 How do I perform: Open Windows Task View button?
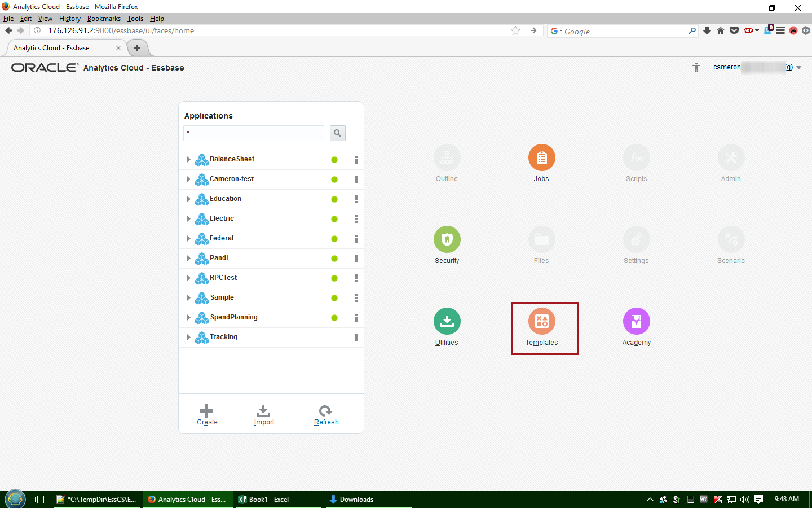[41, 500]
